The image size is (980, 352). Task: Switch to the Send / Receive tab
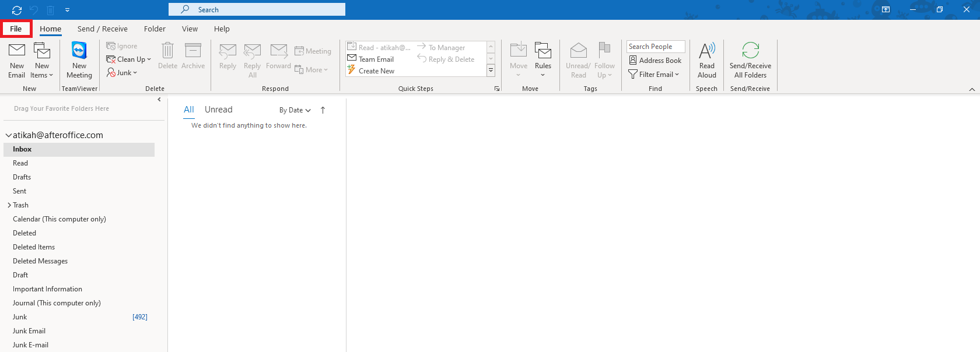click(102, 29)
